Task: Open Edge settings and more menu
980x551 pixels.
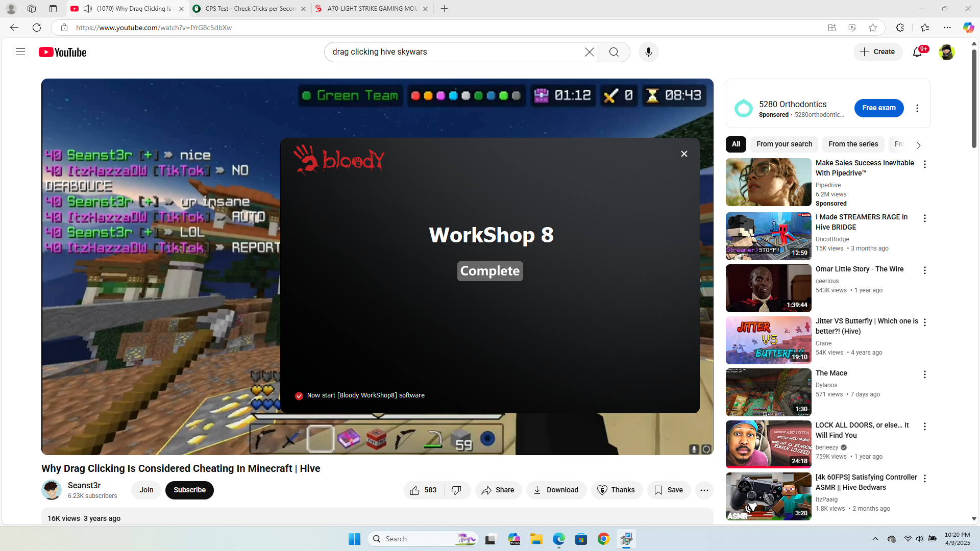Action: (947, 28)
